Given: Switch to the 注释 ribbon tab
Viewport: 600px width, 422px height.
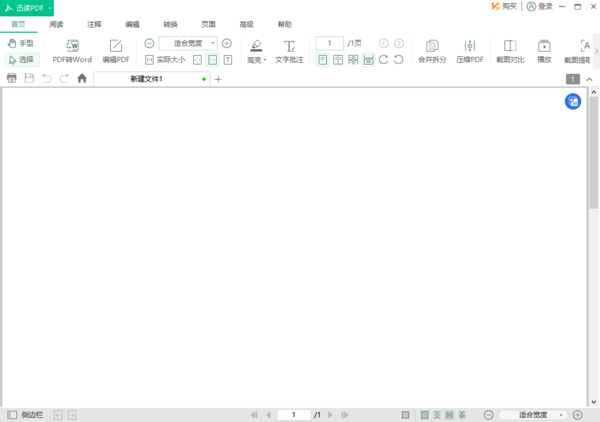Looking at the screenshot, I should (94, 23).
